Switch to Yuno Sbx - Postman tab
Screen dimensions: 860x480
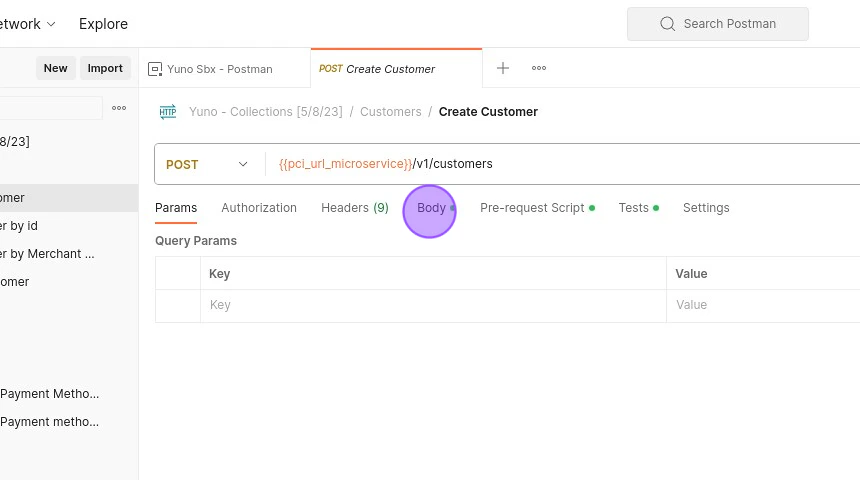click(224, 69)
